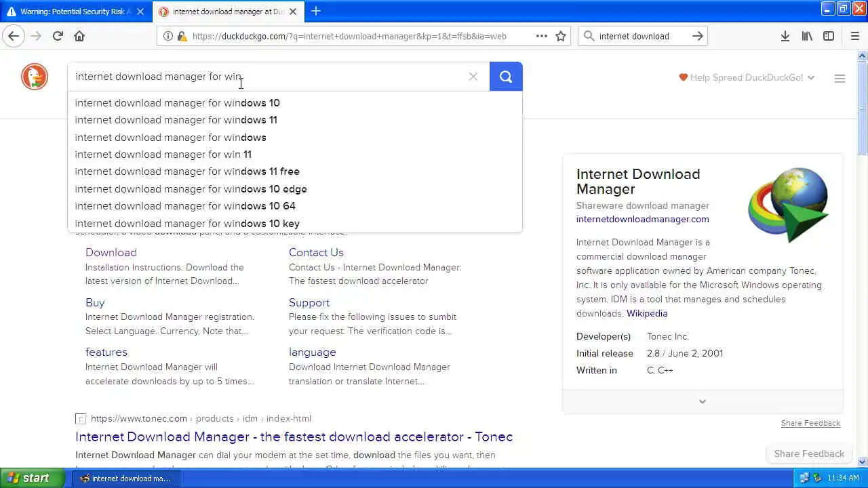
Task: Open the Downloads arrow in toolbar
Action: (x=785, y=36)
